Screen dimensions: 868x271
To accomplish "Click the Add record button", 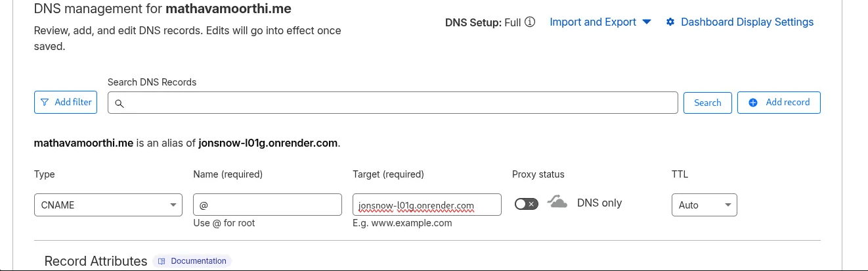I will [779, 103].
